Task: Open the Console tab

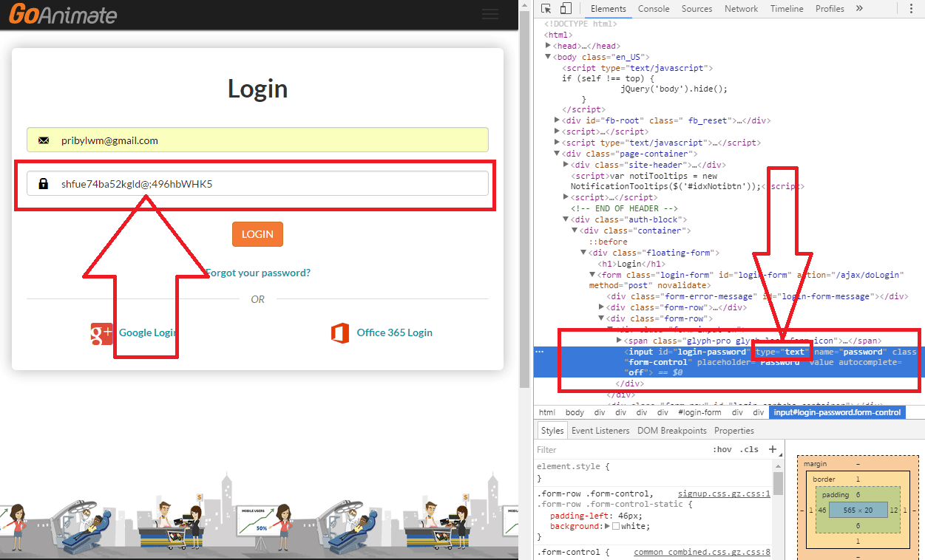Action: tap(654, 9)
